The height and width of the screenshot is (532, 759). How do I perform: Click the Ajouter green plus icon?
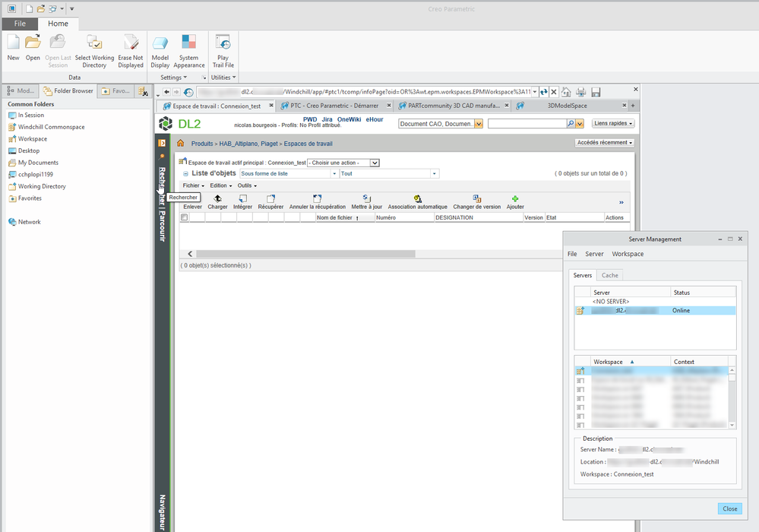click(x=515, y=199)
